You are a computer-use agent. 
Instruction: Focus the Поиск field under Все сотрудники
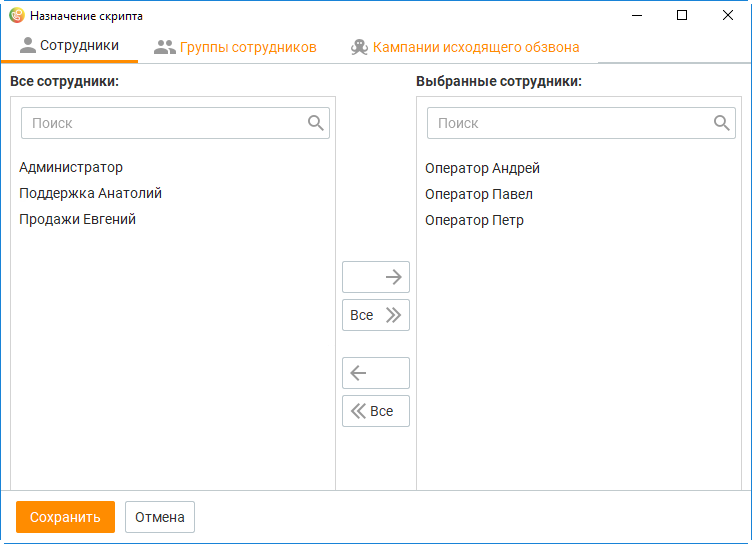(x=175, y=123)
